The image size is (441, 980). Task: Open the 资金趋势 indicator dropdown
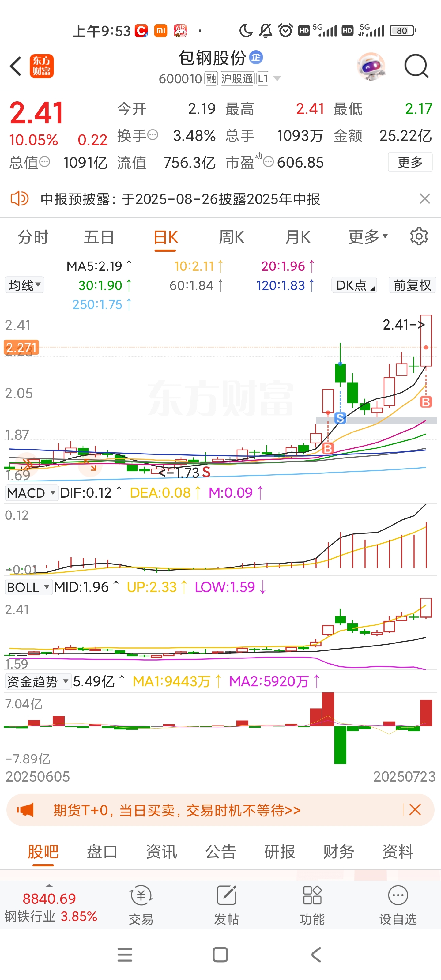(x=38, y=682)
